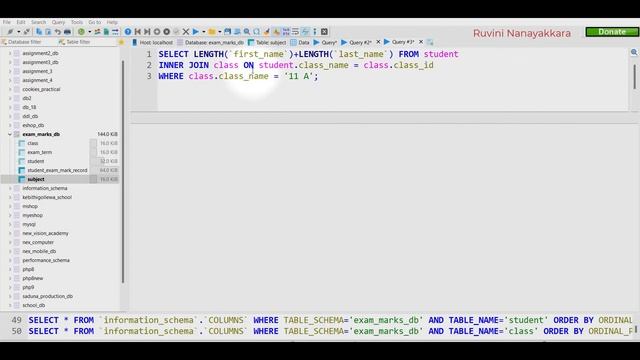The height and width of the screenshot is (360, 640).
Task: Expand the assignment2_db database node
Action: tap(10, 53)
